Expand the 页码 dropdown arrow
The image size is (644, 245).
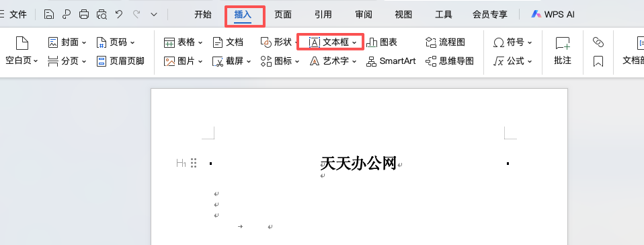pos(132,42)
